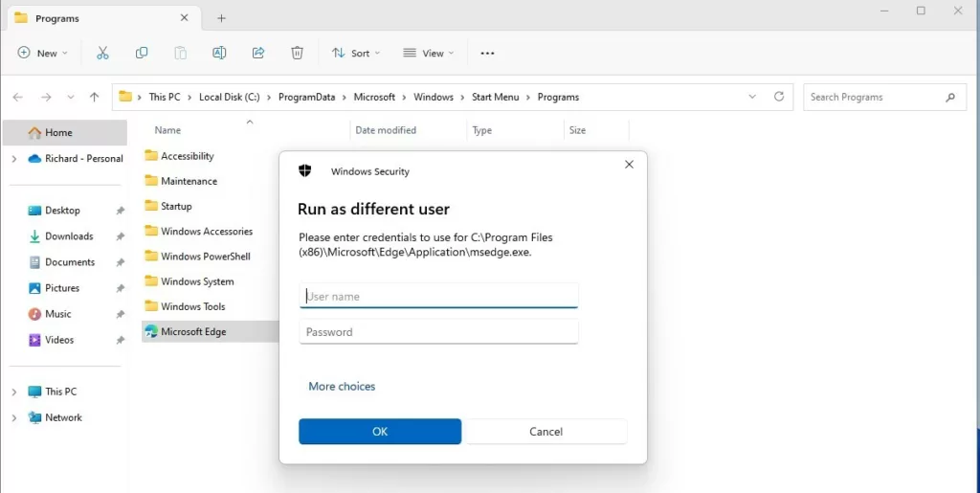Close the Windows Security dialog
Screen dimensions: 980x493
tap(629, 165)
